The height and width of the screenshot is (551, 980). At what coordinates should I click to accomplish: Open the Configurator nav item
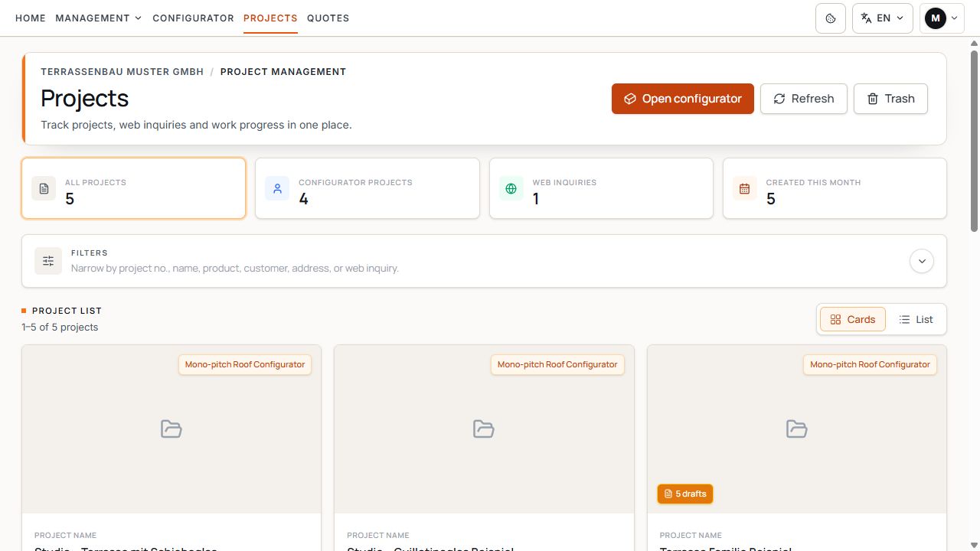193,18
